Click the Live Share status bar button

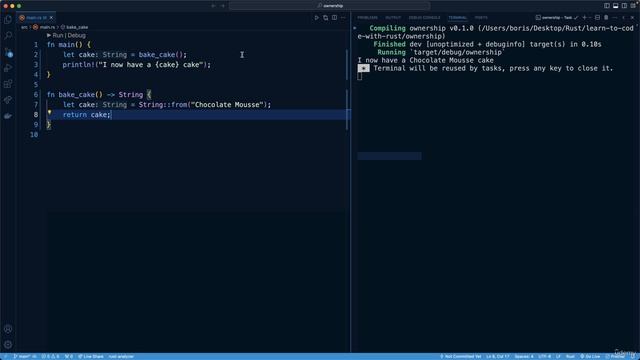tap(91, 356)
